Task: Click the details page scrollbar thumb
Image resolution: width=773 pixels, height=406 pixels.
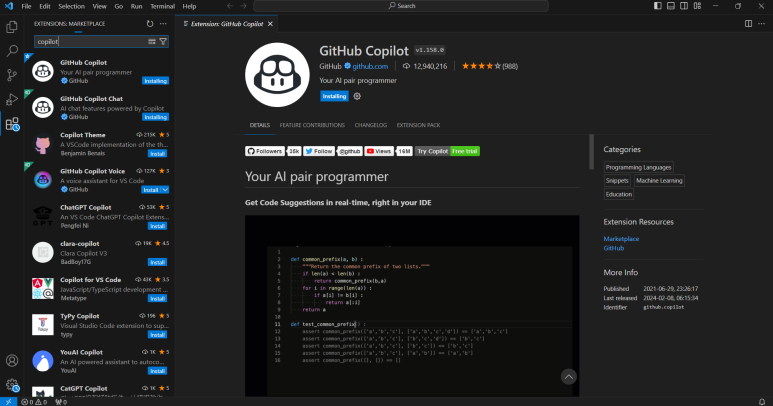Action: [591, 152]
